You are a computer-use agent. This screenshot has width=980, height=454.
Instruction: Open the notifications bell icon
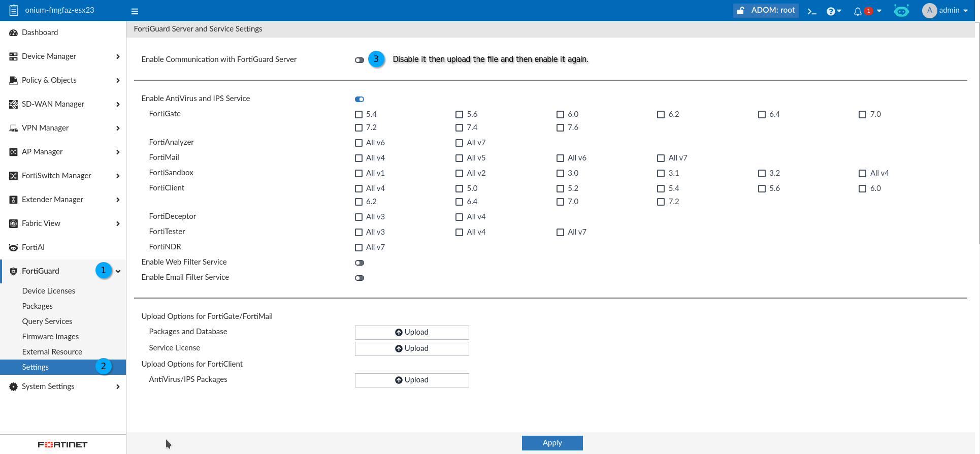858,11
